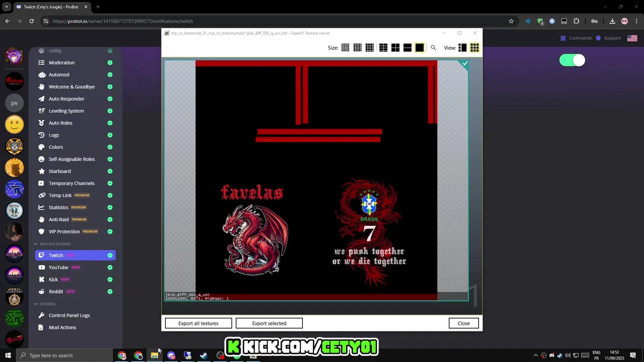Choose the two-row wide tile size icon
Screen dimensions: 644x362
(x=408, y=48)
